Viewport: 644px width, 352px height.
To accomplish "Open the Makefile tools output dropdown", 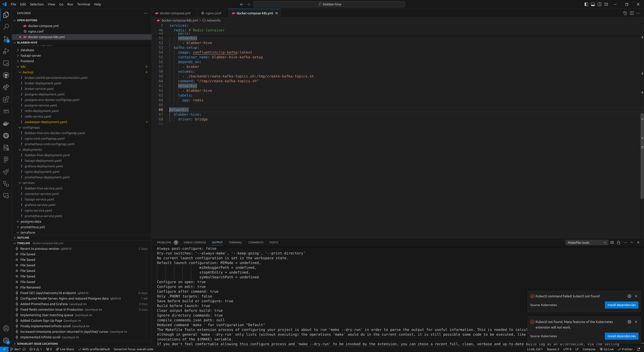I will pyautogui.click(x=586, y=243).
